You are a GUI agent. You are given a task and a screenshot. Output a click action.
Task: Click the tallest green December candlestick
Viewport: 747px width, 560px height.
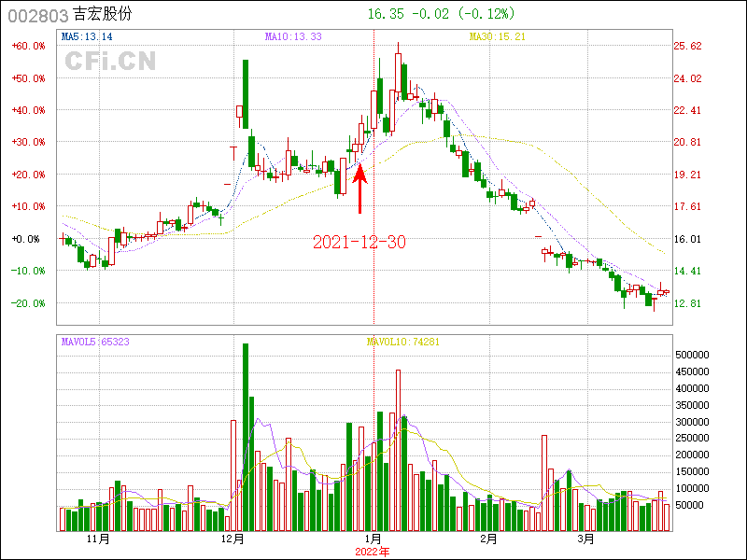[x=246, y=93]
